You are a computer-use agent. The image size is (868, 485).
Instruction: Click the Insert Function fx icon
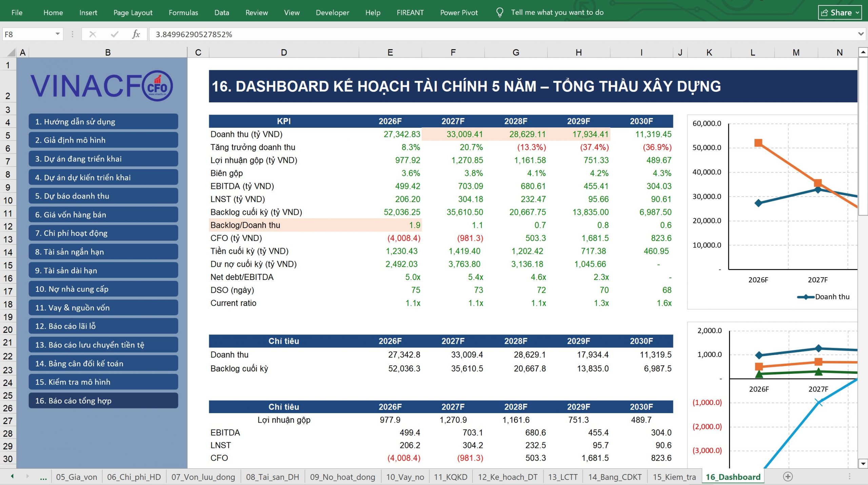[136, 34]
